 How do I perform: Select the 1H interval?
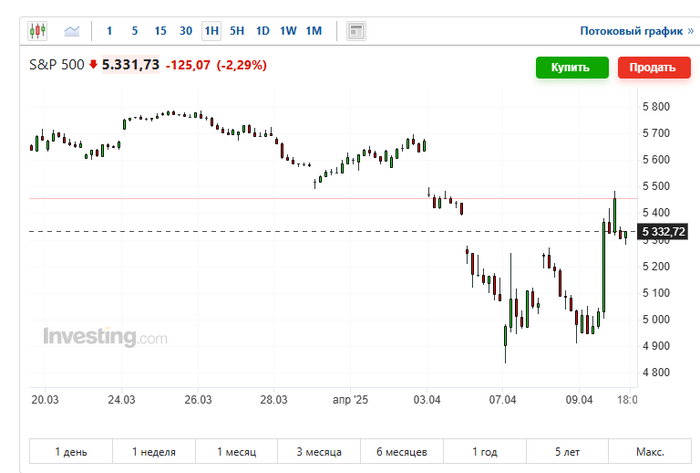212,31
